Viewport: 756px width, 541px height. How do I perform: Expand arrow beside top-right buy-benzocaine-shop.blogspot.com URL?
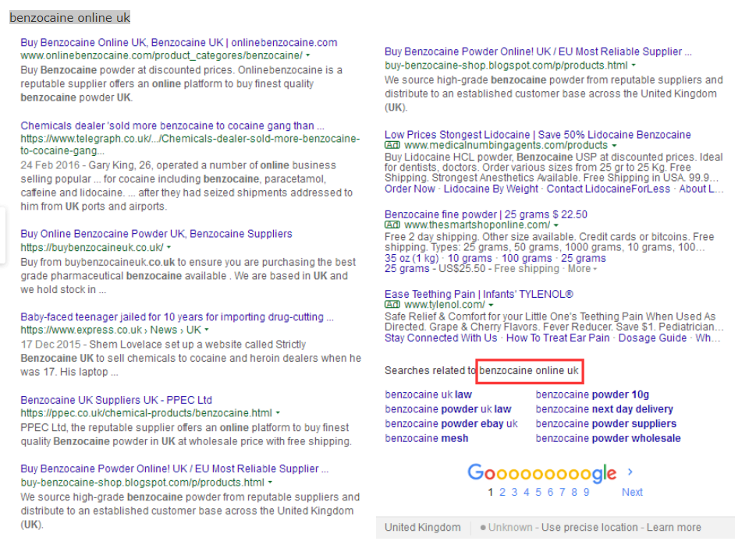634,65
